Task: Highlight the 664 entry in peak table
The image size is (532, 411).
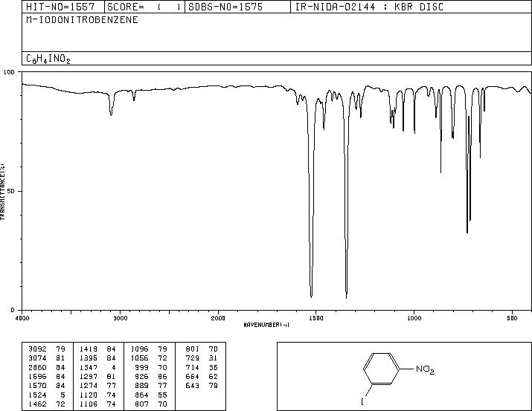Action: pyautogui.click(x=193, y=376)
